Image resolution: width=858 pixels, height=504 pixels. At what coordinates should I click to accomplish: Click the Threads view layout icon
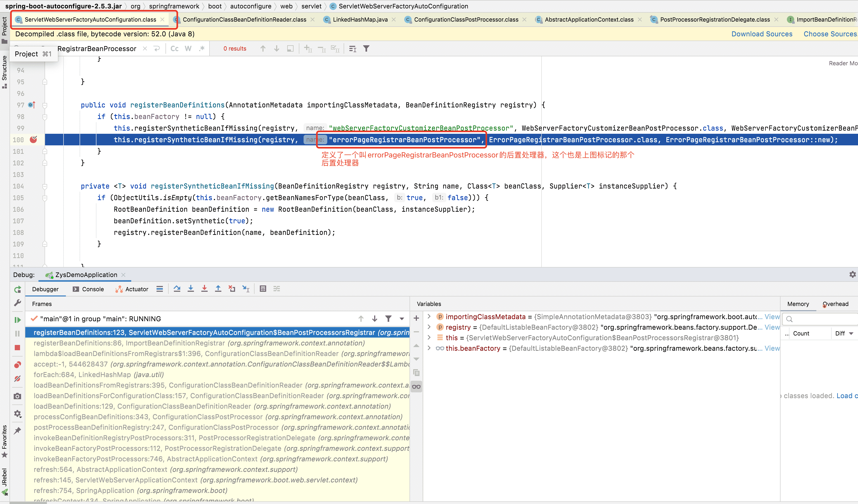pyautogui.click(x=159, y=289)
